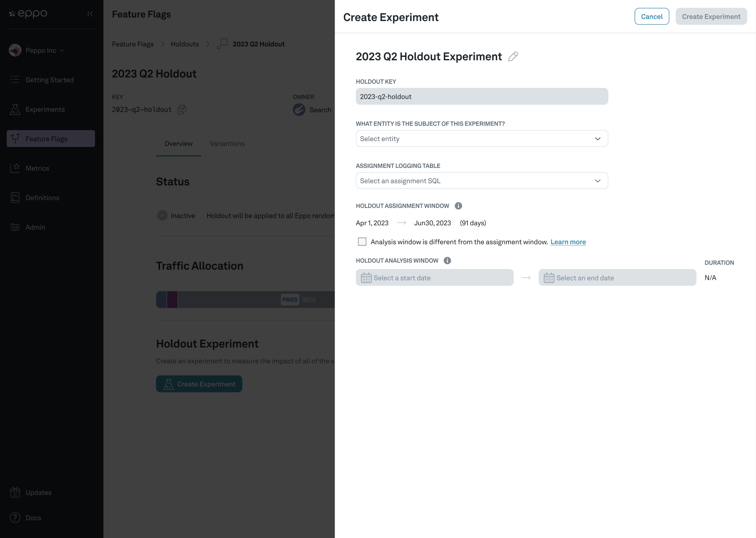756x538 pixels.
Task: Select the Overview tab
Action: point(178,143)
